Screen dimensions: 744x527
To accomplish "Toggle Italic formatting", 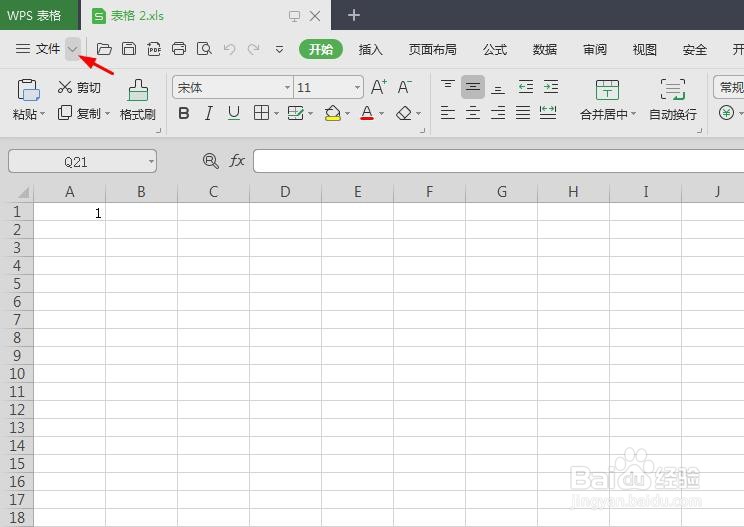I will [208, 113].
